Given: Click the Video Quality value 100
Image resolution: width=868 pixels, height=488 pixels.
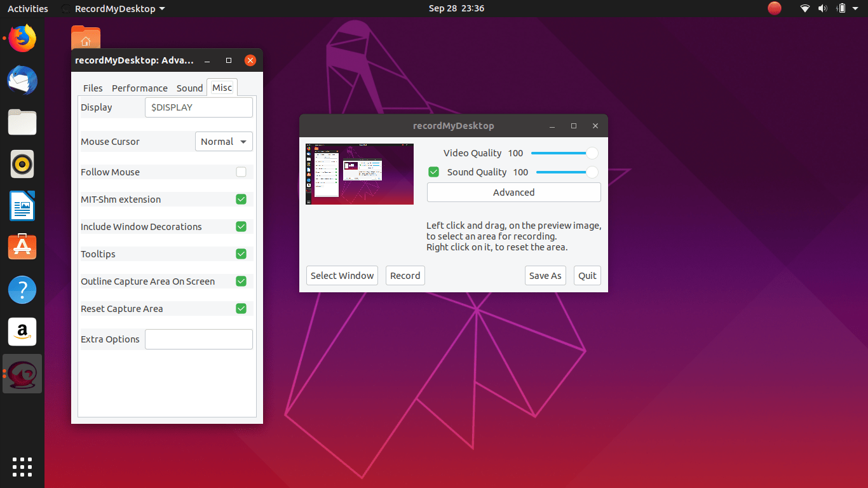Looking at the screenshot, I should [x=515, y=153].
